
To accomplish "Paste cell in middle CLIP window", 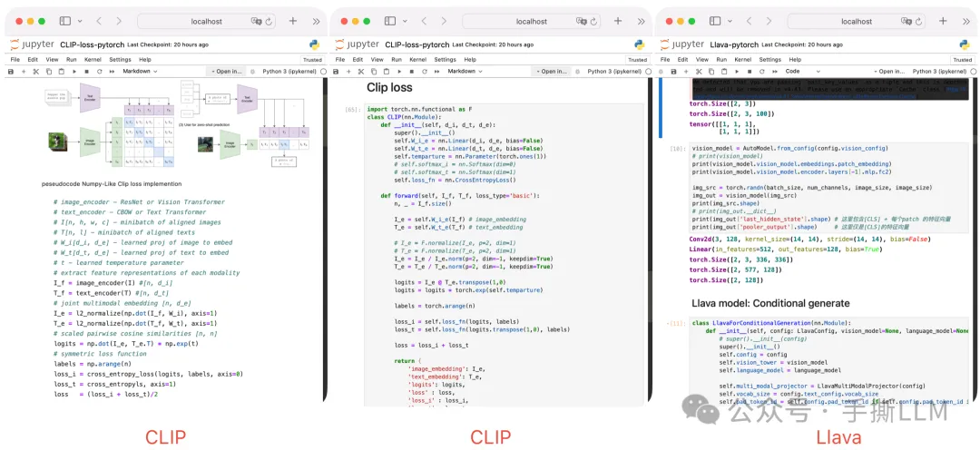I will [x=387, y=72].
